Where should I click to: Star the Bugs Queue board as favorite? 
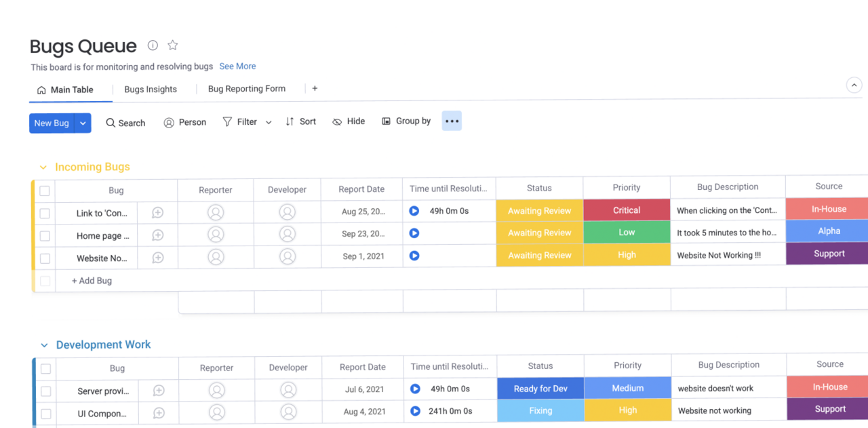pyautogui.click(x=173, y=45)
